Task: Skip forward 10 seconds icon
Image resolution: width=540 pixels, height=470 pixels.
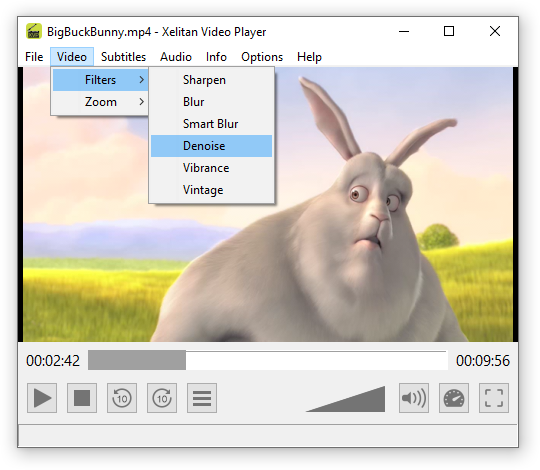Action: 162,398
